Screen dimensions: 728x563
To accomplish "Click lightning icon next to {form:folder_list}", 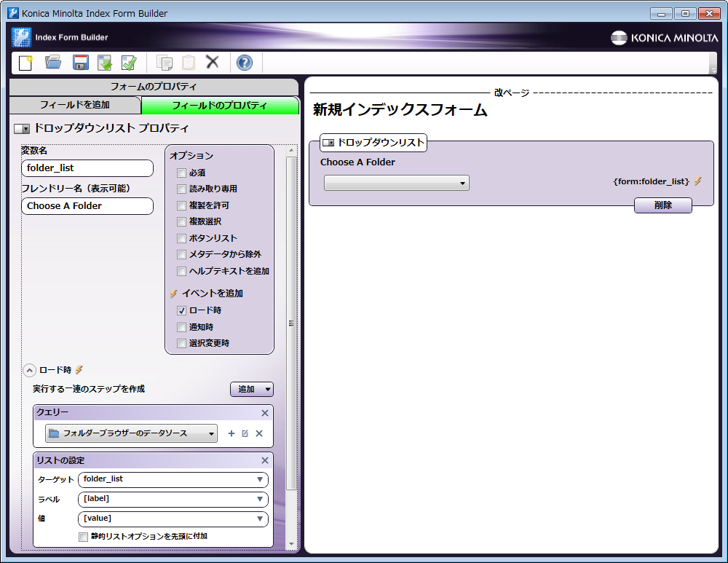I will 697,181.
